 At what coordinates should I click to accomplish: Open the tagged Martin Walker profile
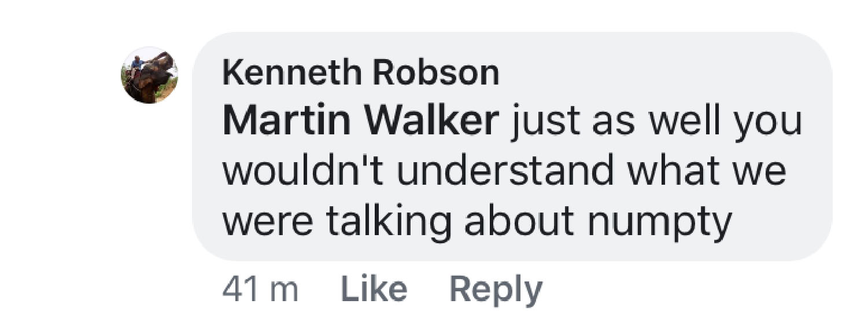pos(360,121)
